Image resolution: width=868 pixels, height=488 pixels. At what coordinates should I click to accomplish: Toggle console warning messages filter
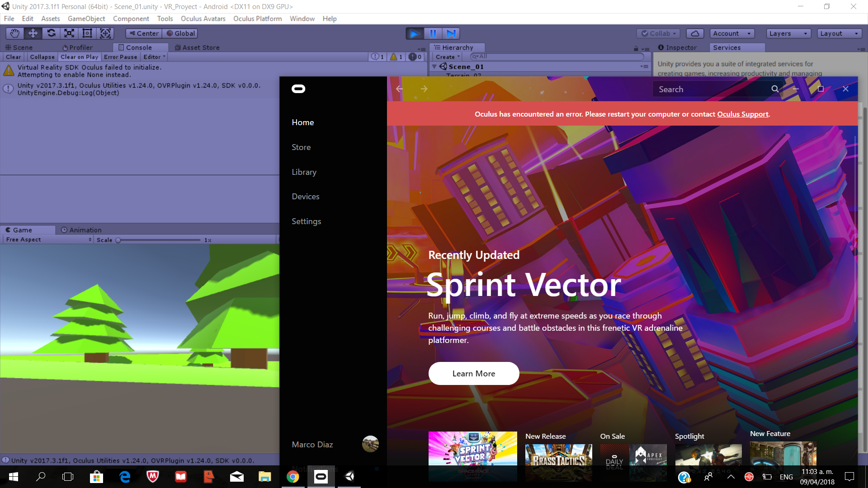coord(396,57)
